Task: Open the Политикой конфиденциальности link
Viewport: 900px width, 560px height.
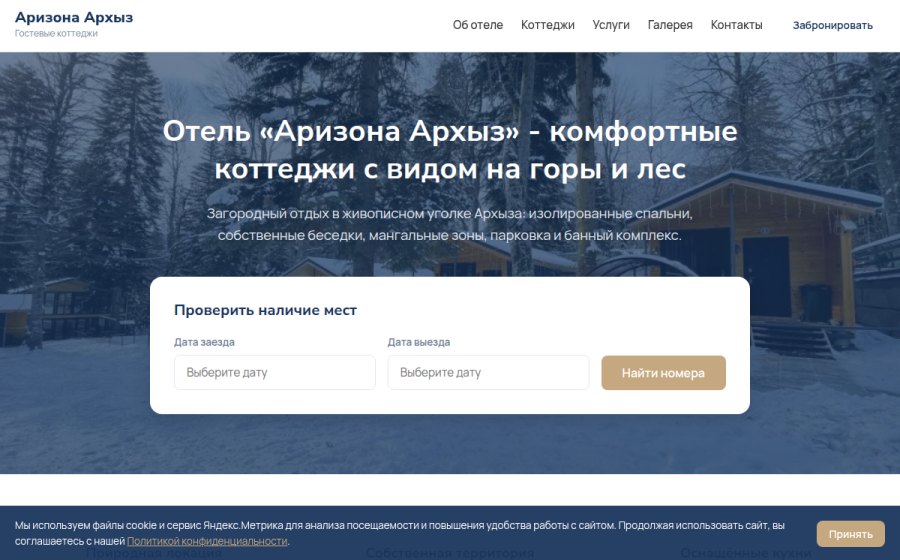Action: click(x=207, y=541)
